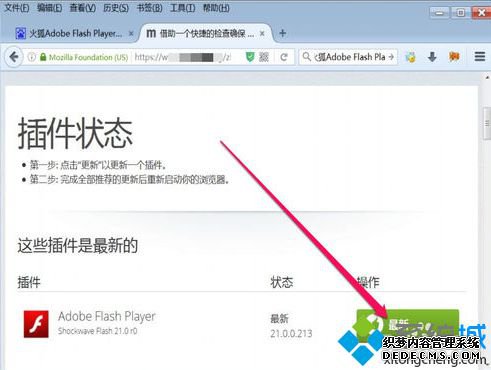Image resolution: width=491 pixels, height=370 pixels.
Task: Close the 火狐Adobe Flash Player tab
Action: 131,33
